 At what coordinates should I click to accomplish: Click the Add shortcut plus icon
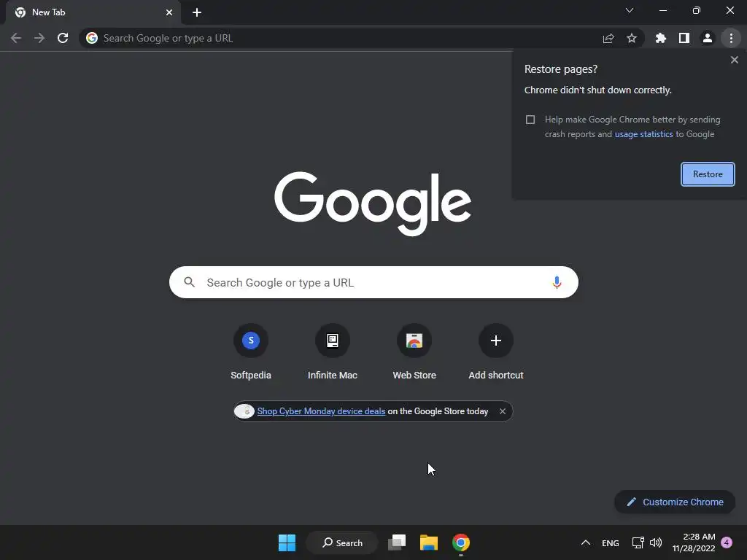[x=496, y=340]
